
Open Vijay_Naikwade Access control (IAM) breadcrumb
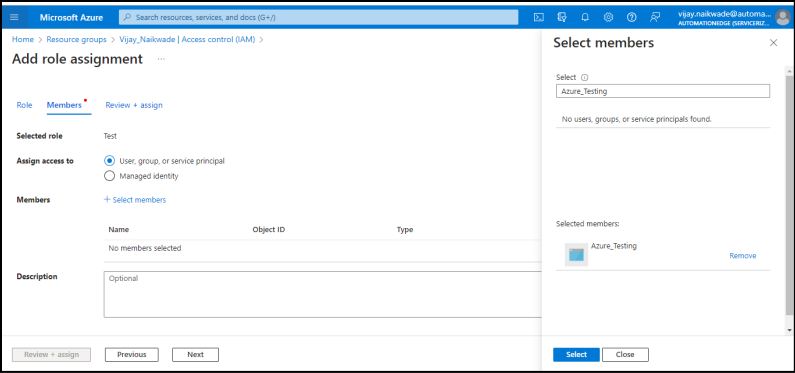[187, 39]
